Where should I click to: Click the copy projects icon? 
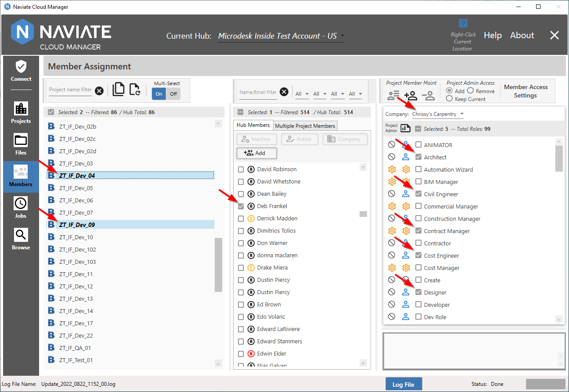119,89
